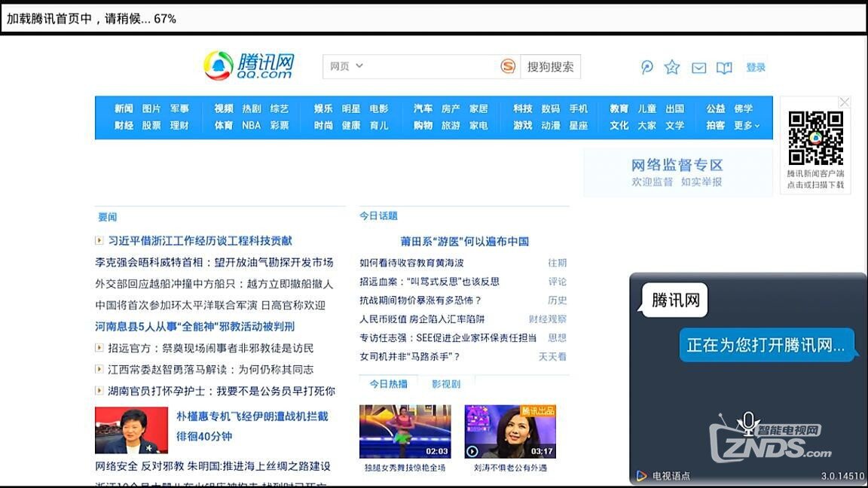Click the 腾讯网 QQ.com logo
The image size is (868, 488).
coord(249,66)
